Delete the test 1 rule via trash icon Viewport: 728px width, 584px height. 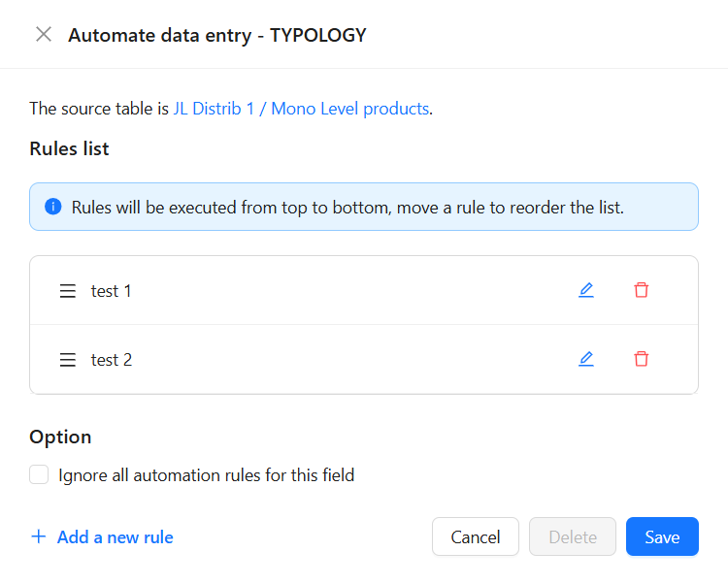(641, 290)
